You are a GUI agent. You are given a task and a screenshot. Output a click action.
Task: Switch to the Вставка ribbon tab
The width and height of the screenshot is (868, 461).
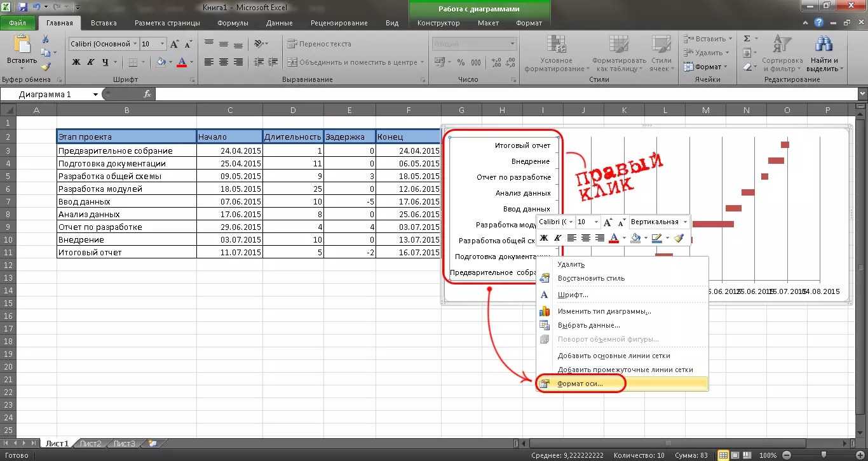(104, 23)
